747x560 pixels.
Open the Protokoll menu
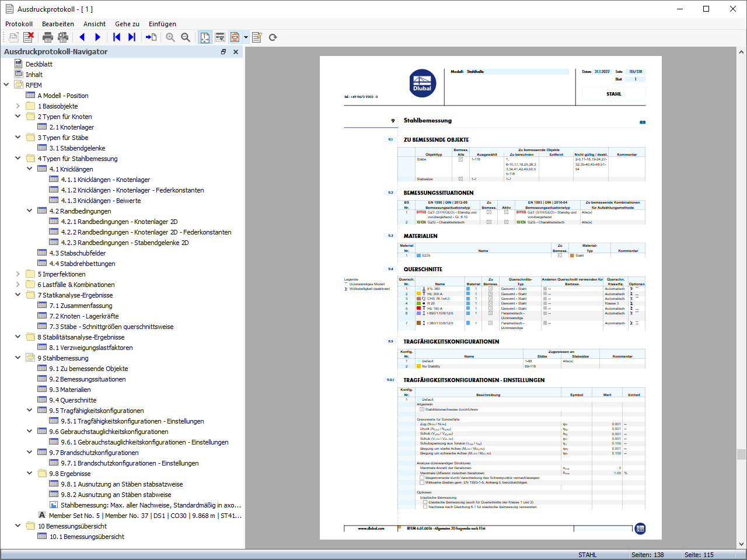pos(19,24)
